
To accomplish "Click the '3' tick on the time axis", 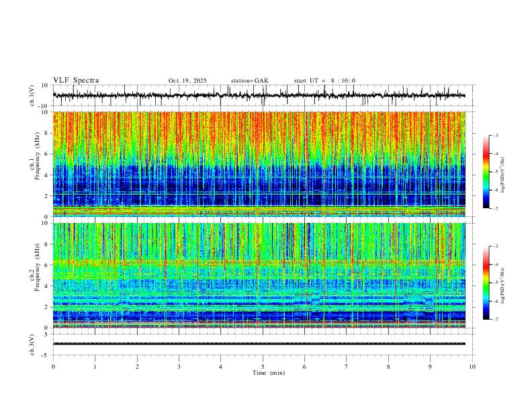I will [179, 367].
